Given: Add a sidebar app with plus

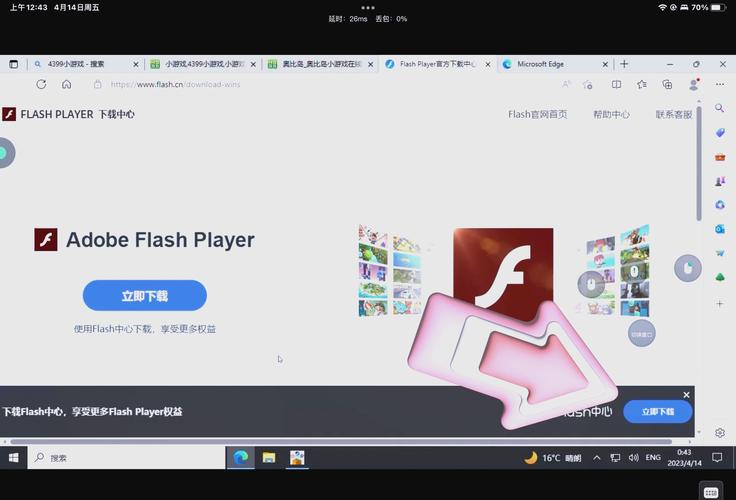Looking at the screenshot, I should pos(720,304).
